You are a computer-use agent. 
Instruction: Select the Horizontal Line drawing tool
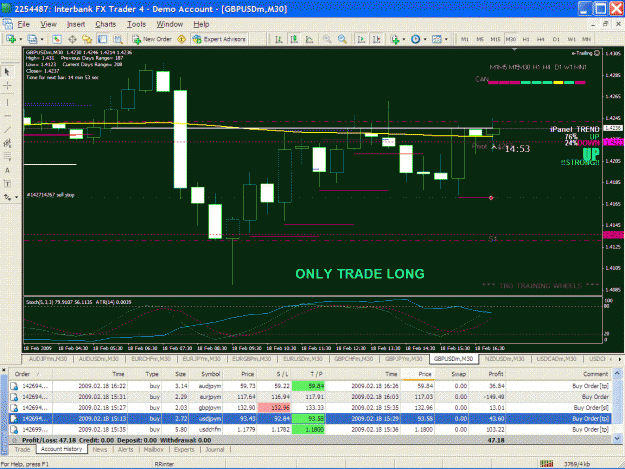[7, 116]
